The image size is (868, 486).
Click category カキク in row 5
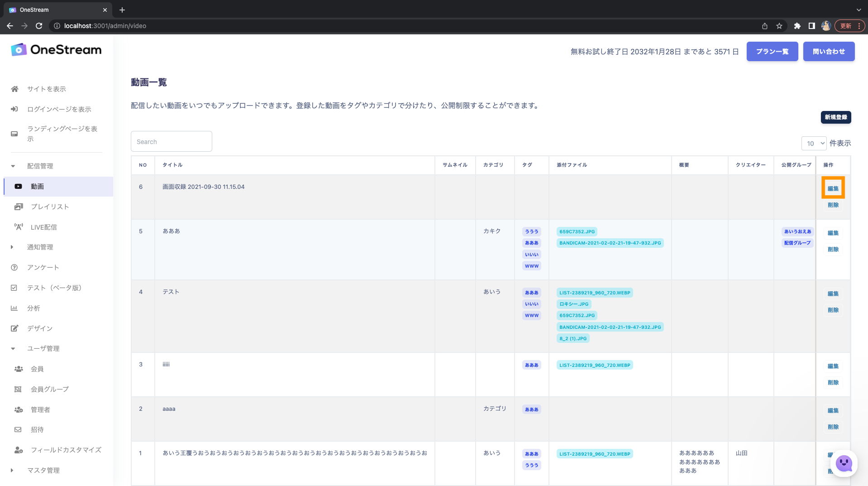[x=492, y=231]
